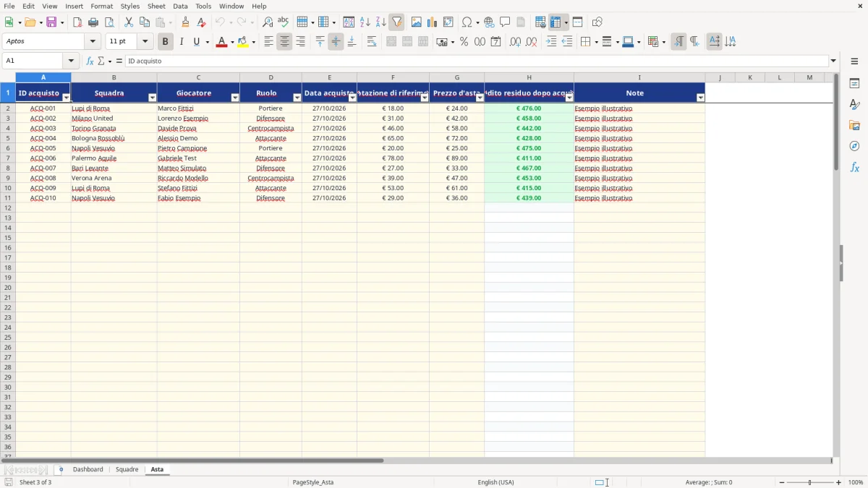Open the Name Box dropdown arrow

[71, 61]
